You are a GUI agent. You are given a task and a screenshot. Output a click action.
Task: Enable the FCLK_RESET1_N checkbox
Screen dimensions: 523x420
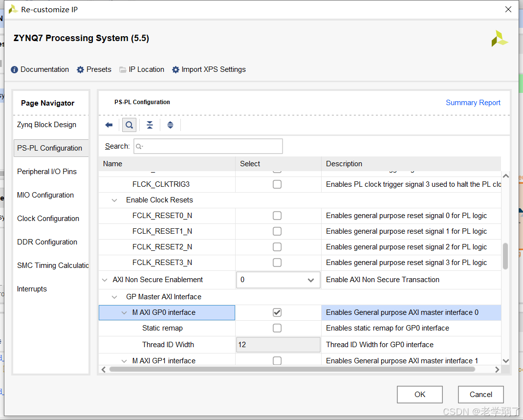tap(277, 232)
